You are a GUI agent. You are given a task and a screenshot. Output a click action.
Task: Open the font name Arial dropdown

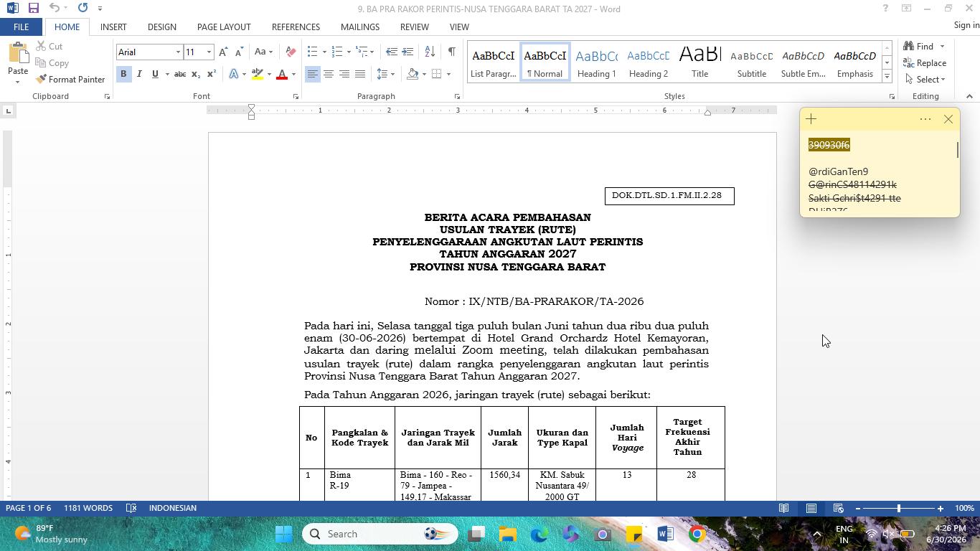178,52
